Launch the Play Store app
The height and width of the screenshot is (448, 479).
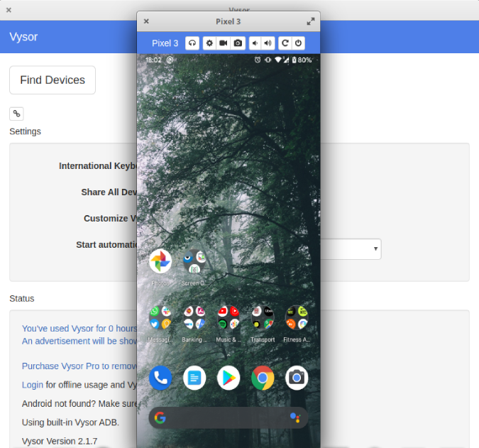[229, 378]
